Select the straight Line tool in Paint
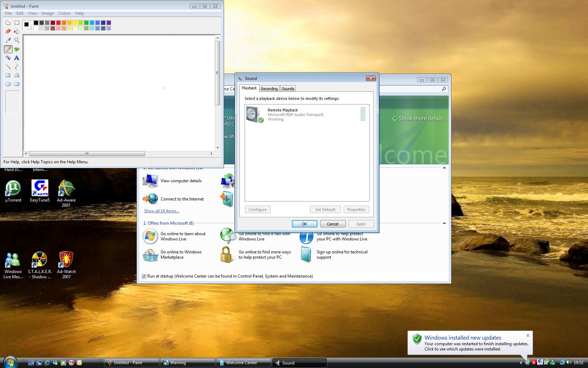Image resolution: width=588 pixels, height=368 pixels. pos(8,67)
